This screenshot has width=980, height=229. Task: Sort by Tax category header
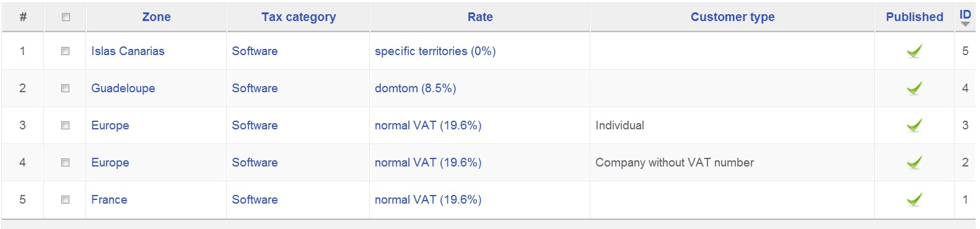(299, 17)
